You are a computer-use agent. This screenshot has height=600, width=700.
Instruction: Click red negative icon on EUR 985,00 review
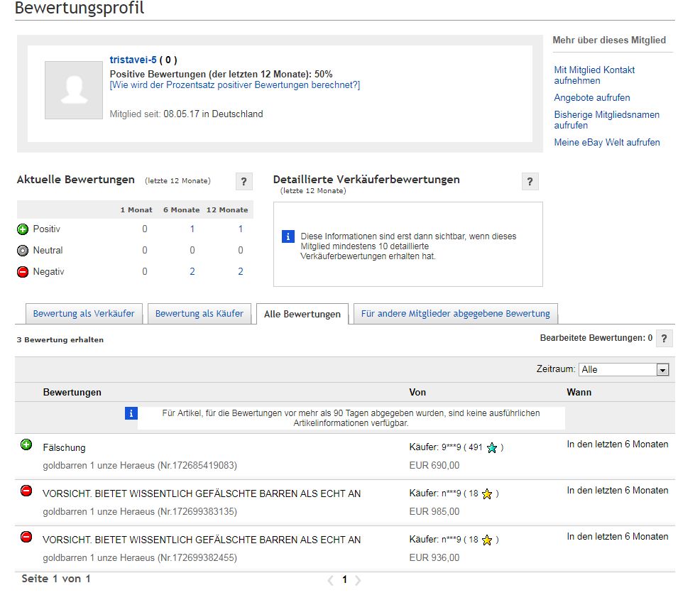pos(26,491)
